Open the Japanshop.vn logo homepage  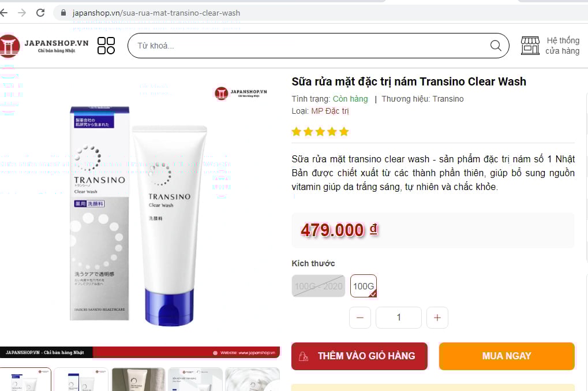[x=44, y=46]
